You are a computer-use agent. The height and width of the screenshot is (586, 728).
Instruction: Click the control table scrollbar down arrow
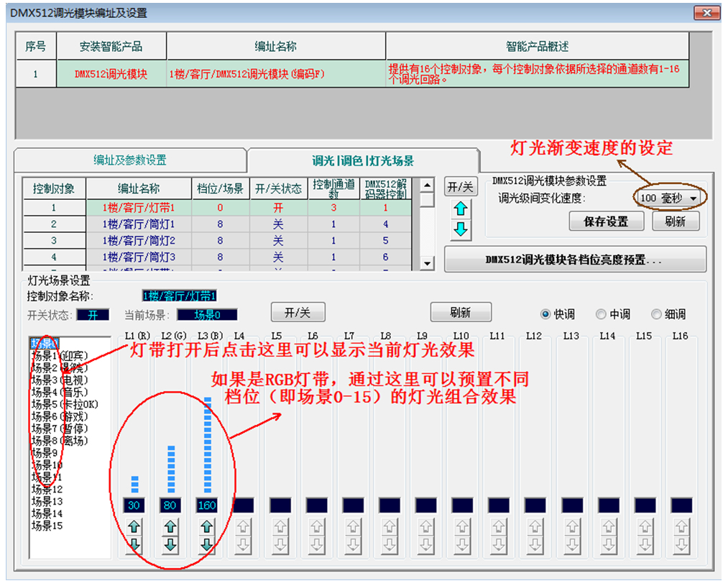pos(427,264)
